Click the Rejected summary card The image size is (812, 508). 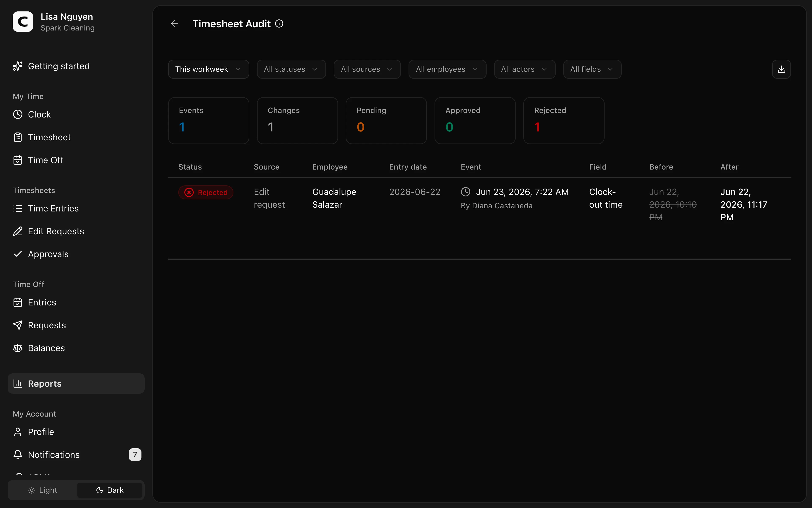click(564, 121)
